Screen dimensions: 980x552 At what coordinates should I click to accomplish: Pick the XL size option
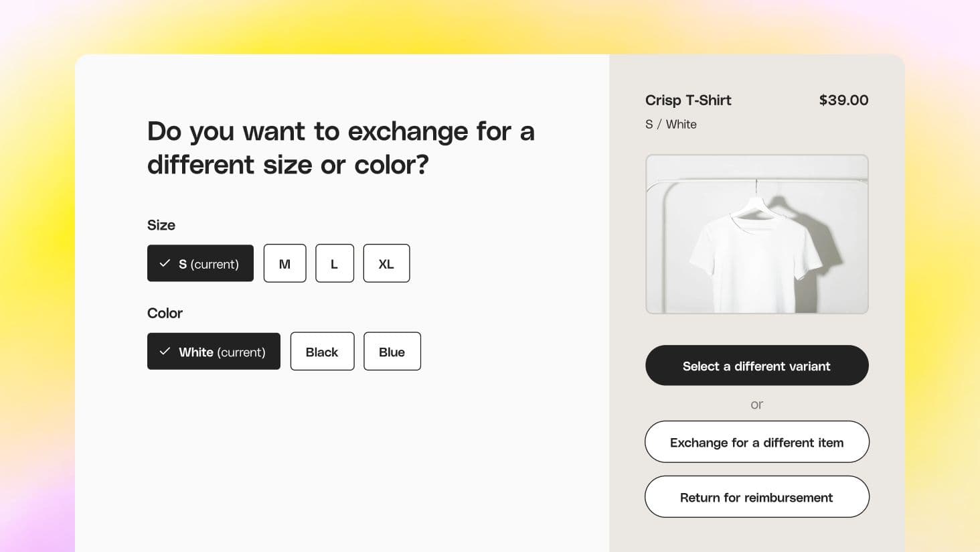tap(386, 263)
